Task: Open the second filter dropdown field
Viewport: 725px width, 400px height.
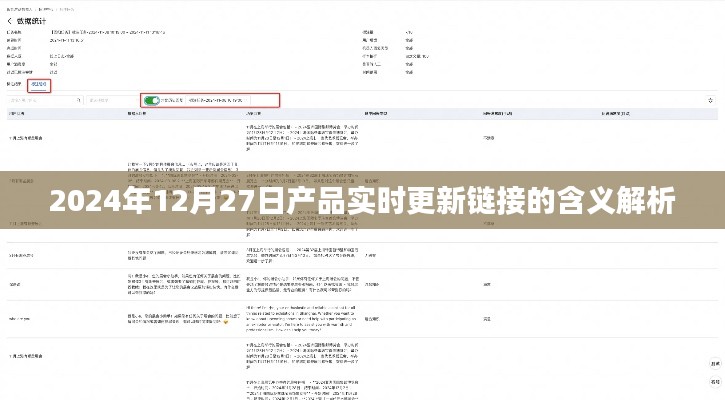Action: pyautogui.click(x=110, y=101)
